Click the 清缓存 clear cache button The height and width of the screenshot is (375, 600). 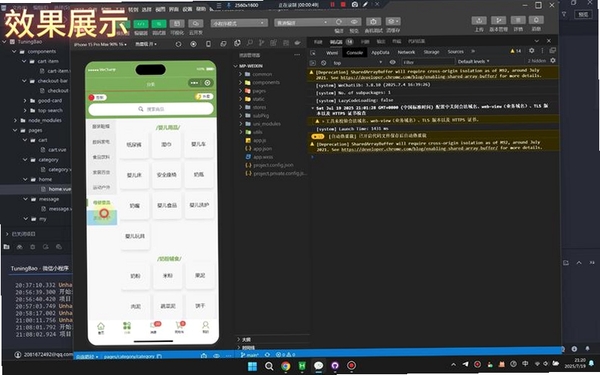pos(393,21)
